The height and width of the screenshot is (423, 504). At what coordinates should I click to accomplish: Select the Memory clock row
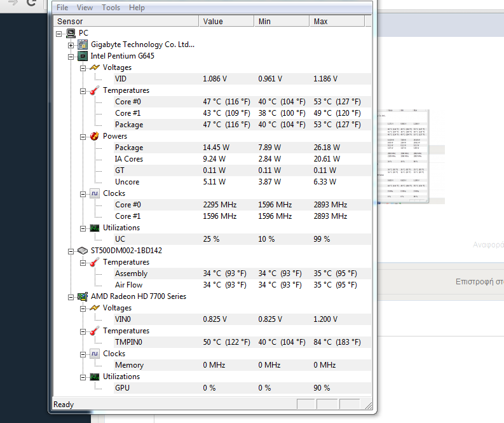click(x=242, y=365)
